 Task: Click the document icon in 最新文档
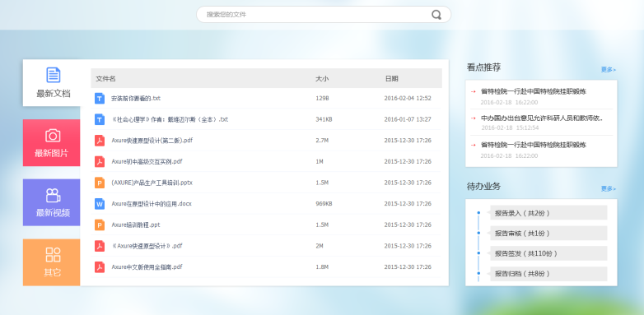click(53, 75)
